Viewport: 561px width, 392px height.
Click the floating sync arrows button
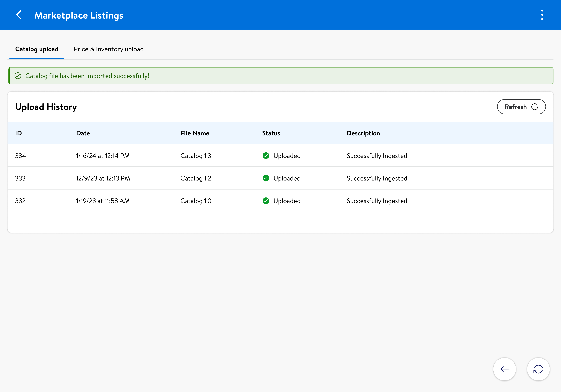coord(538,369)
